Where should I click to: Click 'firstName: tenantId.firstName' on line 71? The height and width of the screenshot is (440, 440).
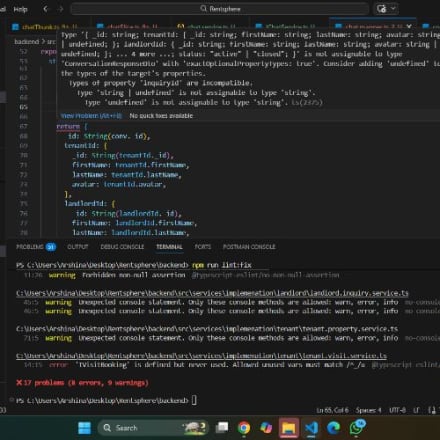131,165
